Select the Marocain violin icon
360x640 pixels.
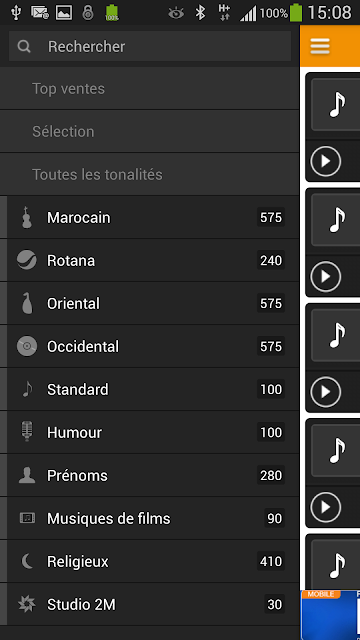coord(27,218)
